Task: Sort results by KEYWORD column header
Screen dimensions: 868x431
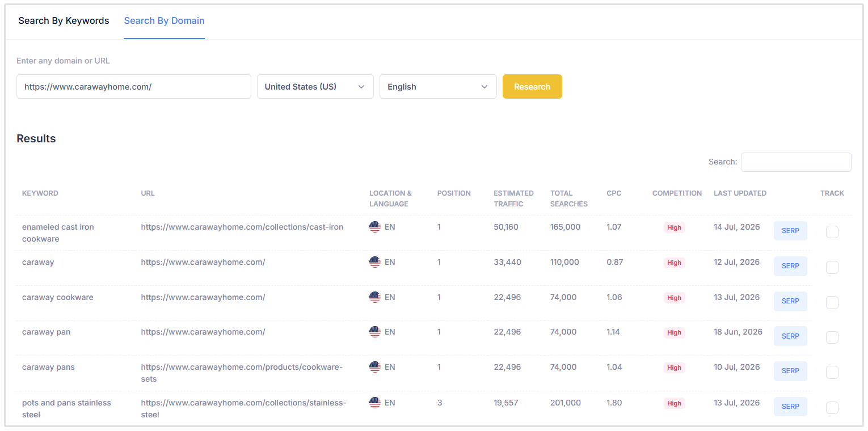Action: coord(40,193)
